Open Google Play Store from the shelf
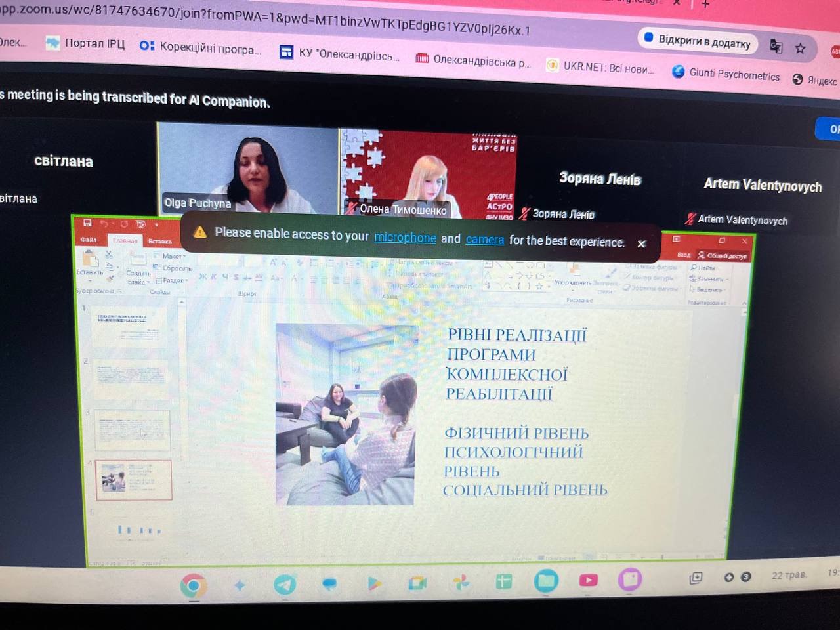840x630 pixels. [373, 583]
